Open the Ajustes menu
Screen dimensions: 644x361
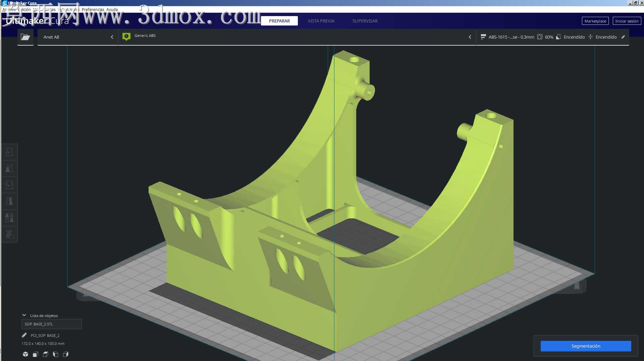pos(49,9)
